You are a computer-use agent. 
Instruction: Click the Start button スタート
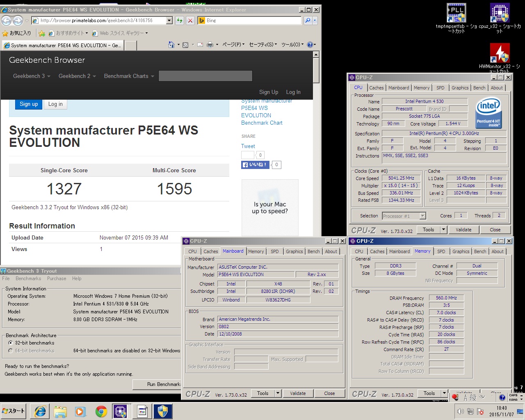coord(14,411)
